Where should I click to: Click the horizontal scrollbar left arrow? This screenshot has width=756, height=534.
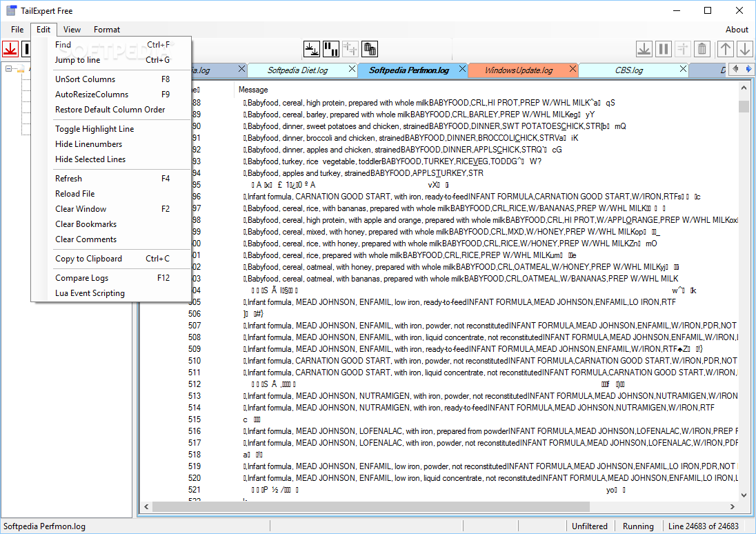coord(146,506)
